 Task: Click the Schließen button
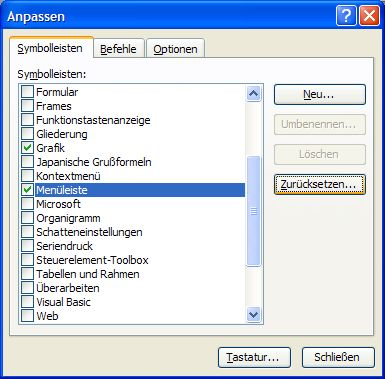coord(338,357)
